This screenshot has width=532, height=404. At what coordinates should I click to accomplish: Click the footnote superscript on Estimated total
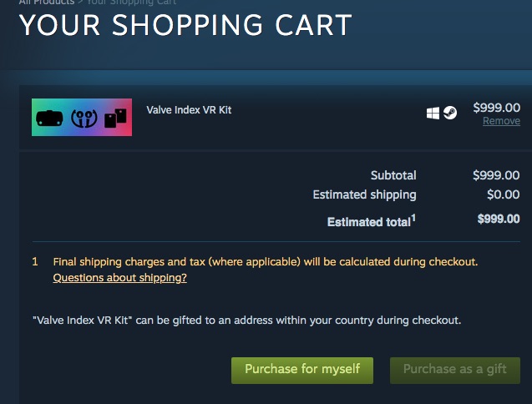413,218
